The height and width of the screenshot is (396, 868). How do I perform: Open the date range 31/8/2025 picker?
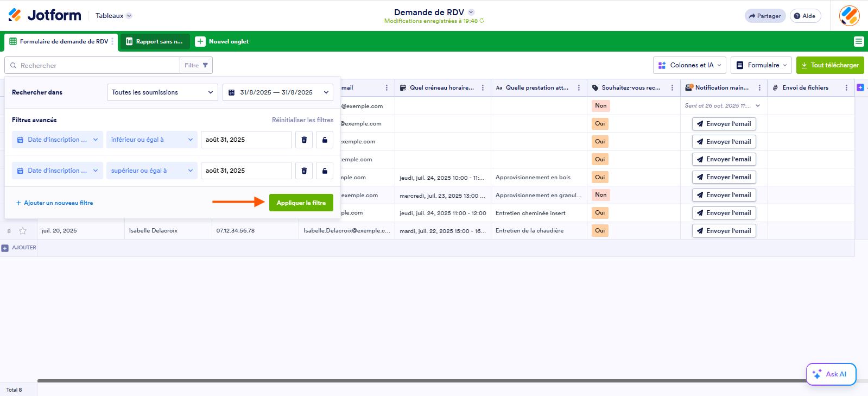tap(278, 92)
